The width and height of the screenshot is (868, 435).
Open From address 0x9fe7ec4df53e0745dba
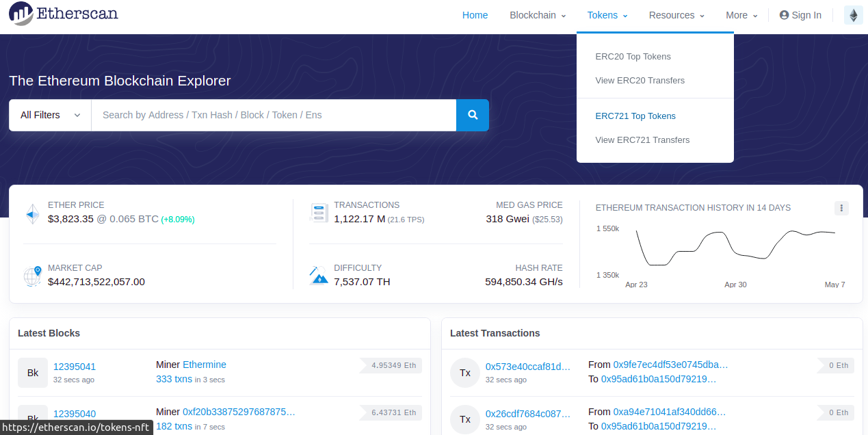pyautogui.click(x=670, y=365)
